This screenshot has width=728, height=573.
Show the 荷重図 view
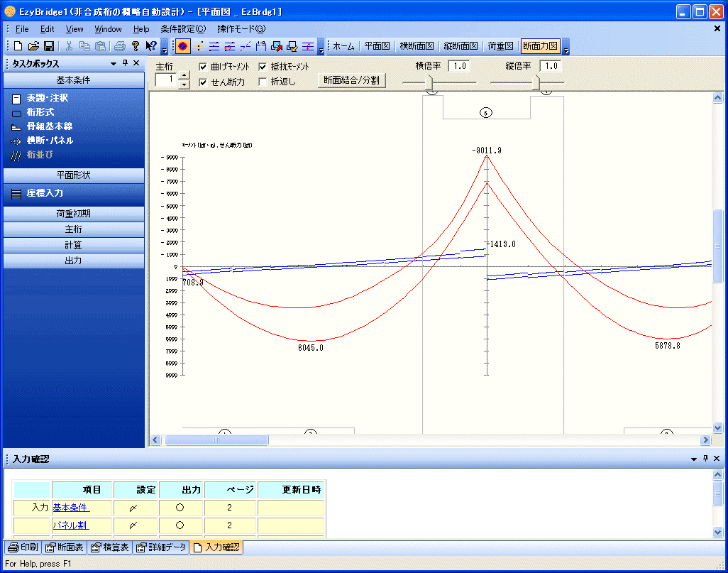click(x=500, y=46)
